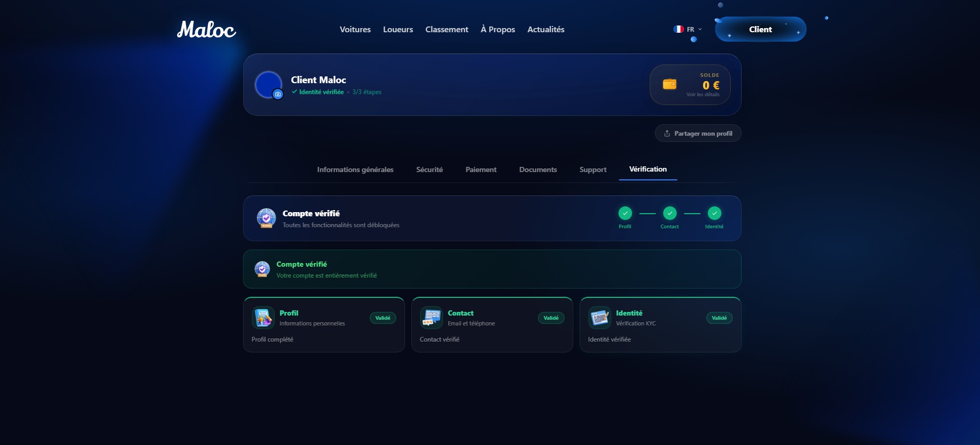980x445 pixels.
Task: Open Voir les détails under balance
Action: click(x=703, y=95)
